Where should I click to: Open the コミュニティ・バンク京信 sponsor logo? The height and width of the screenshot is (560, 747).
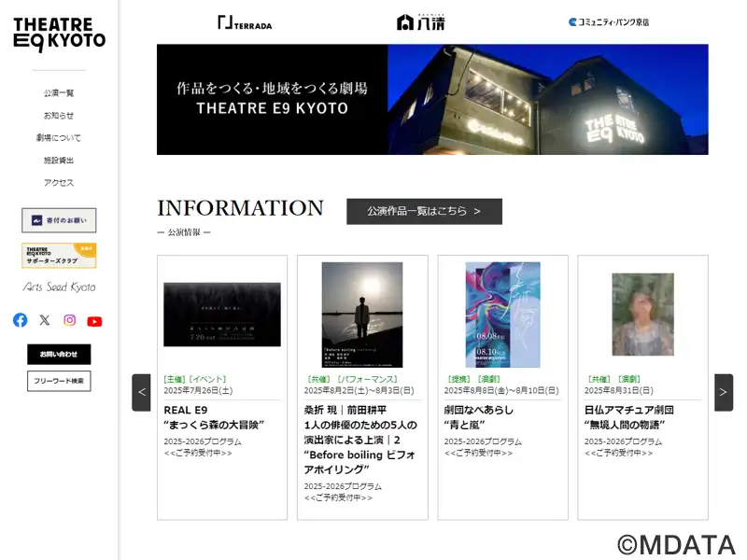pos(609,21)
